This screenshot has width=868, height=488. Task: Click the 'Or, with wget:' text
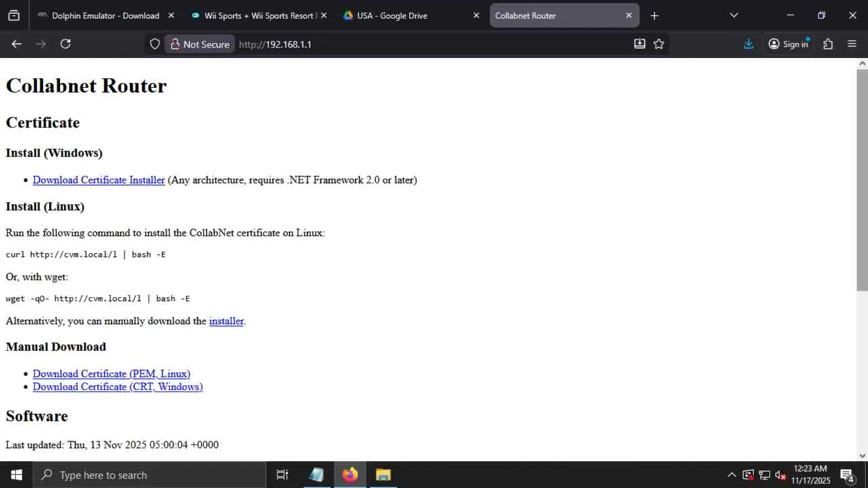pos(37,277)
